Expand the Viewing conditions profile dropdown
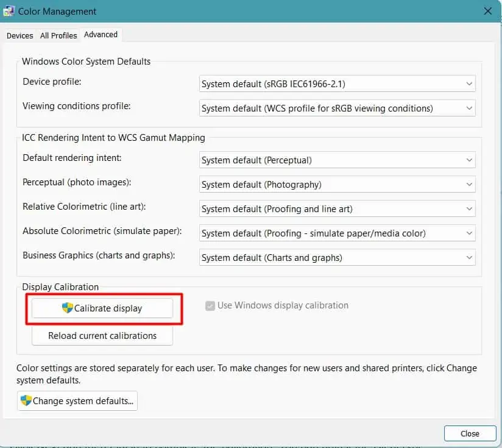Viewport: 502px width, 448px height. tap(337, 108)
